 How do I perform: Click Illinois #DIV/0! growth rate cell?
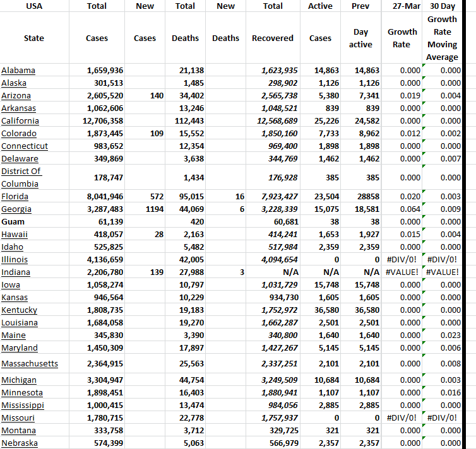pos(402,259)
